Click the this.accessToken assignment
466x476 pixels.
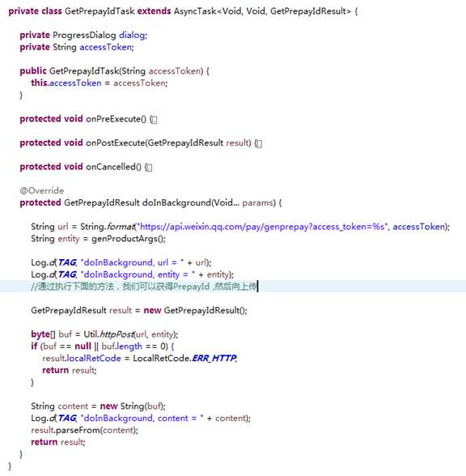point(66,83)
